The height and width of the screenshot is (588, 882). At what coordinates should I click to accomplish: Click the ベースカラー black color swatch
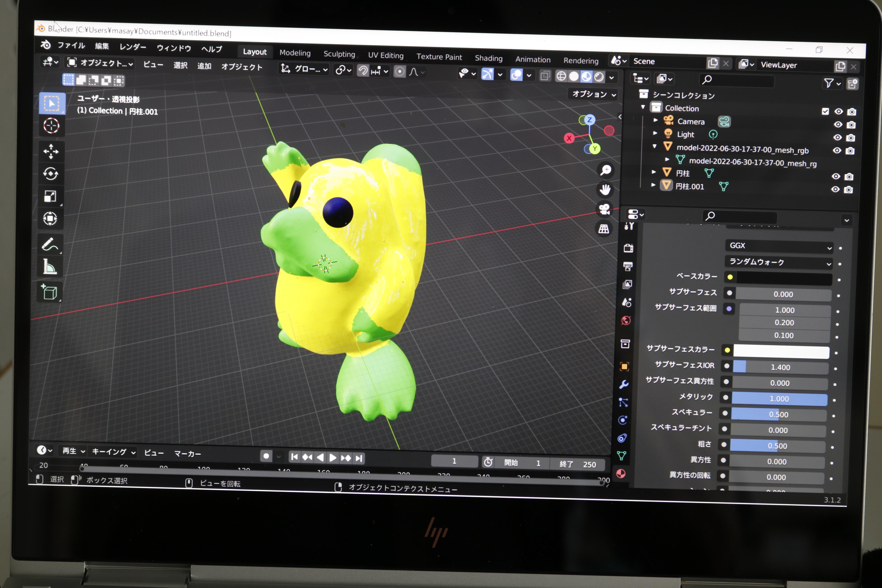pyautogui.click(x=784, y=278)
